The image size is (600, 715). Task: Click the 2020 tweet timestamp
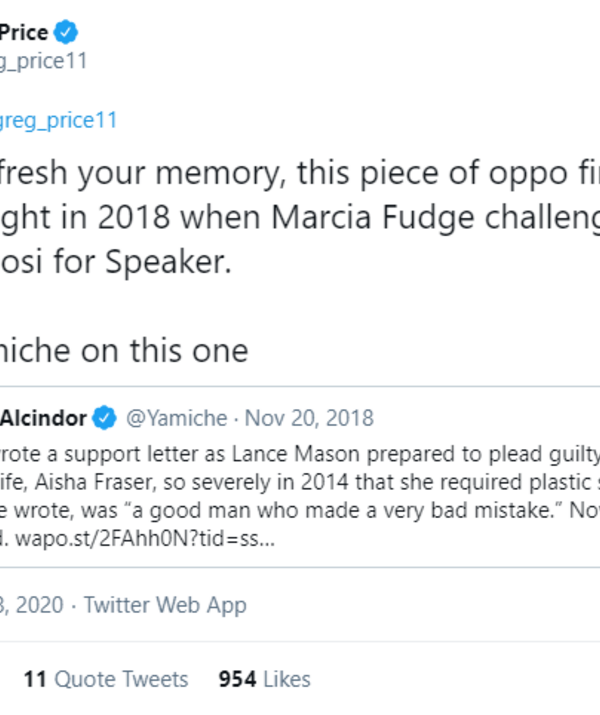[x=32, y=605]
